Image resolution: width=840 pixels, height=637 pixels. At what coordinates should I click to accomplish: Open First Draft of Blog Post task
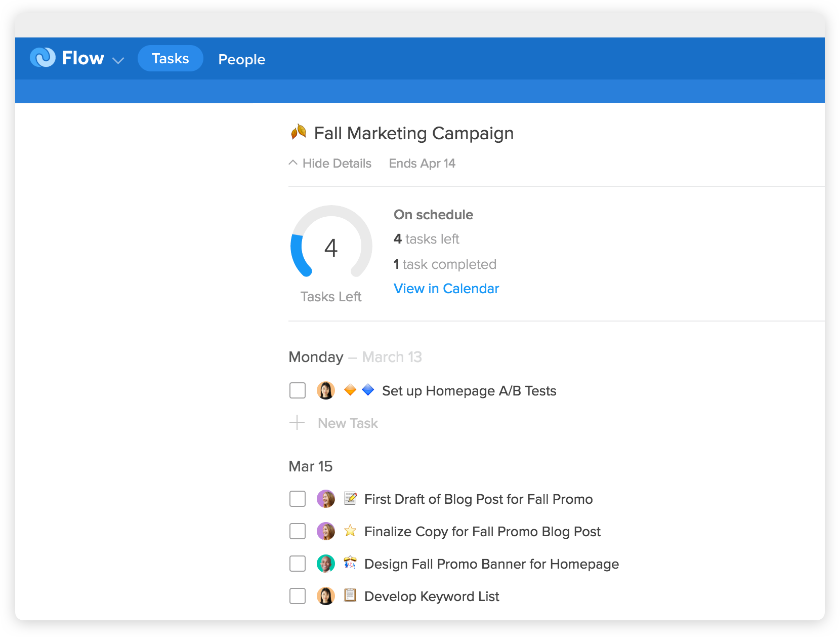pos(478,499)
